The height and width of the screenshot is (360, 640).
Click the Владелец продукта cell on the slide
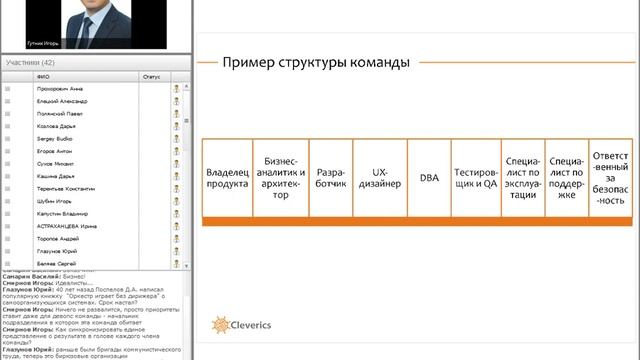tap(227, 178)
